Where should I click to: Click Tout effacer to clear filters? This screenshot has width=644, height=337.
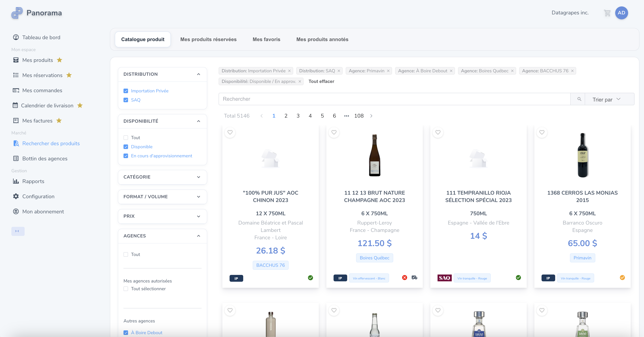click(321, 81)
